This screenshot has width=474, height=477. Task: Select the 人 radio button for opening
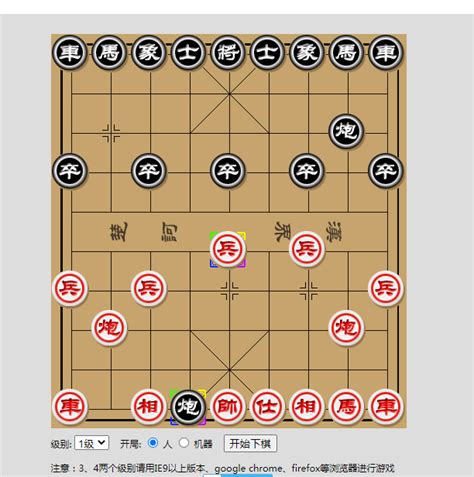click(153, 443)
